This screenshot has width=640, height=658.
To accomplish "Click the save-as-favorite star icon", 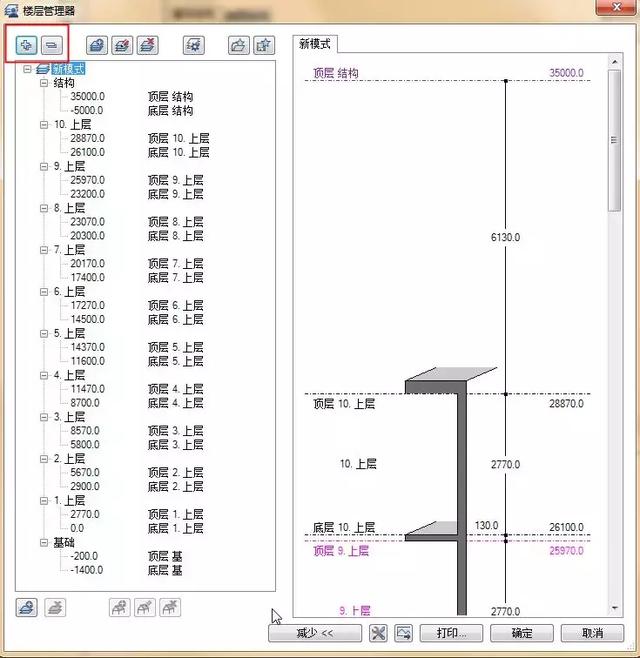I will pyautogui.click(x=264, y=45).
